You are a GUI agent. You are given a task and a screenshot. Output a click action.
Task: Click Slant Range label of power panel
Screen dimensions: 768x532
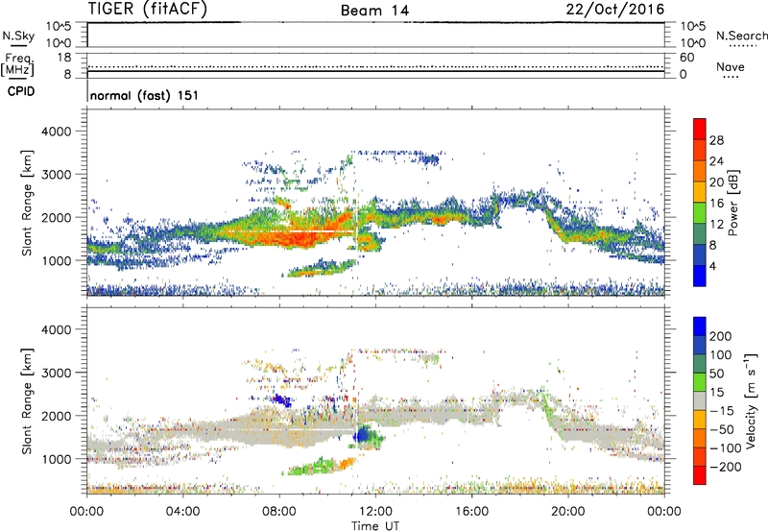point(28,203)
